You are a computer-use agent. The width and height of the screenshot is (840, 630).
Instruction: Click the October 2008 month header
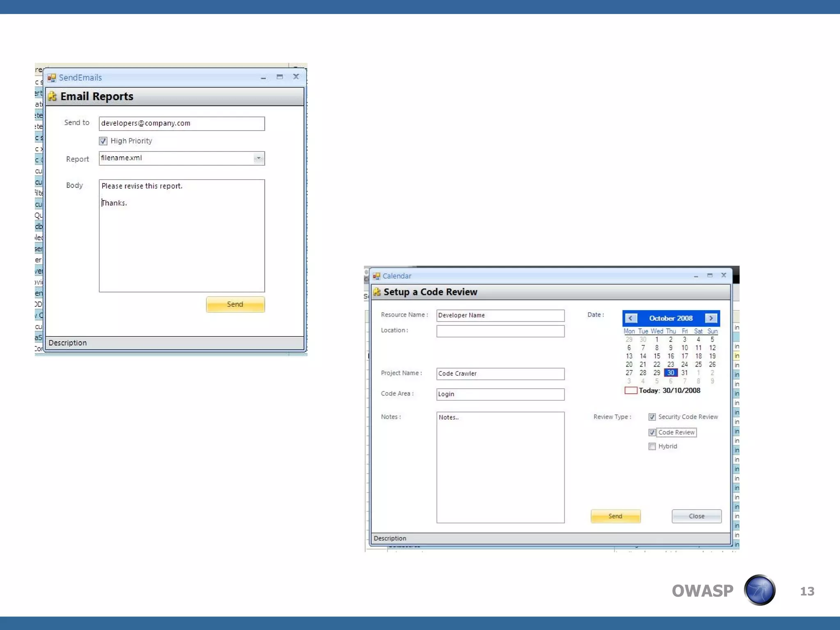click(x=671, y=318)
